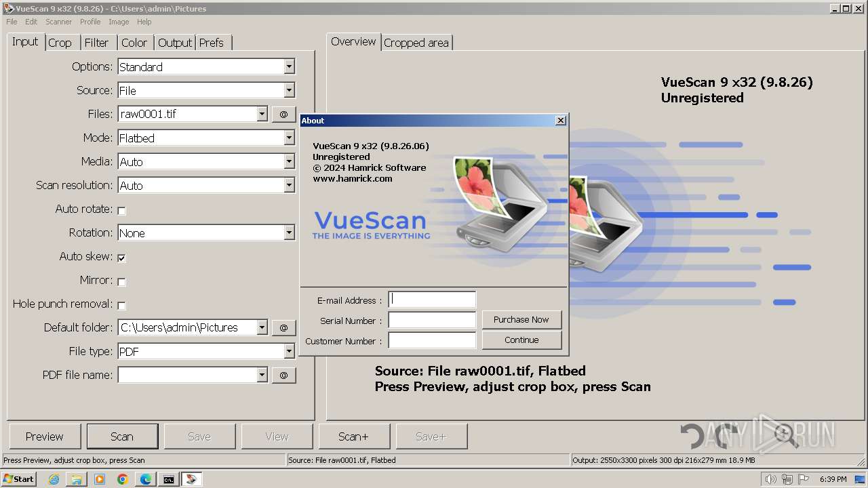
Task: Expand the Options dropdown
Action: click(289, 66)
